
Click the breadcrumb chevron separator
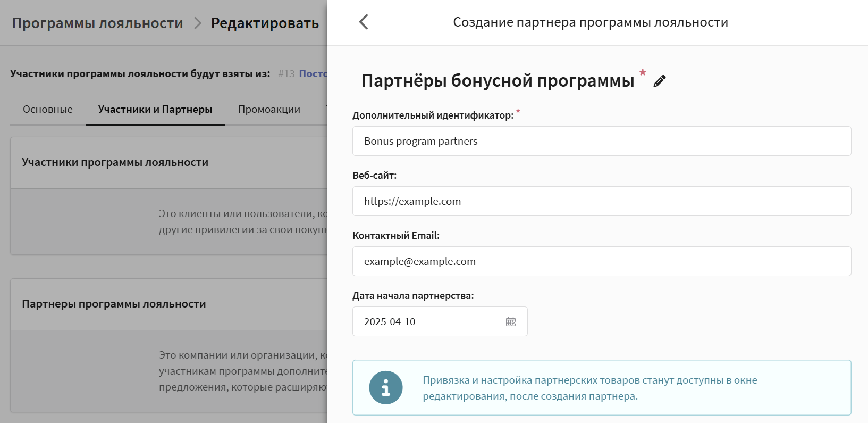(x=197, y=23)
